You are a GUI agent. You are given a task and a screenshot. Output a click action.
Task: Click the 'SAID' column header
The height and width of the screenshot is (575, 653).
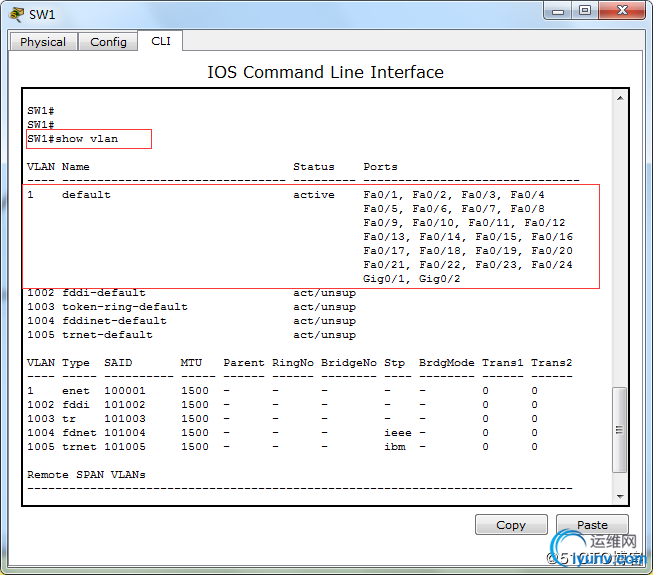click(118, 363)
